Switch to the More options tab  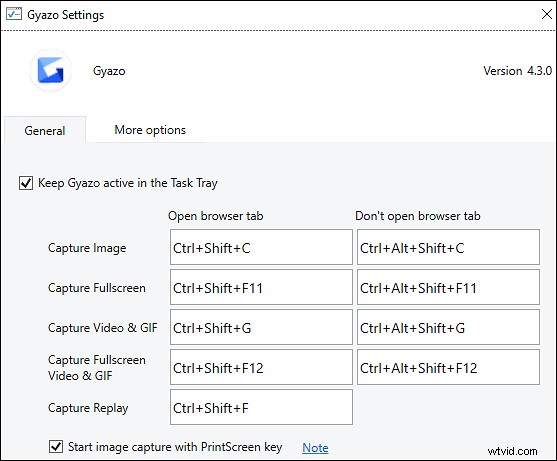click(150, 130)
